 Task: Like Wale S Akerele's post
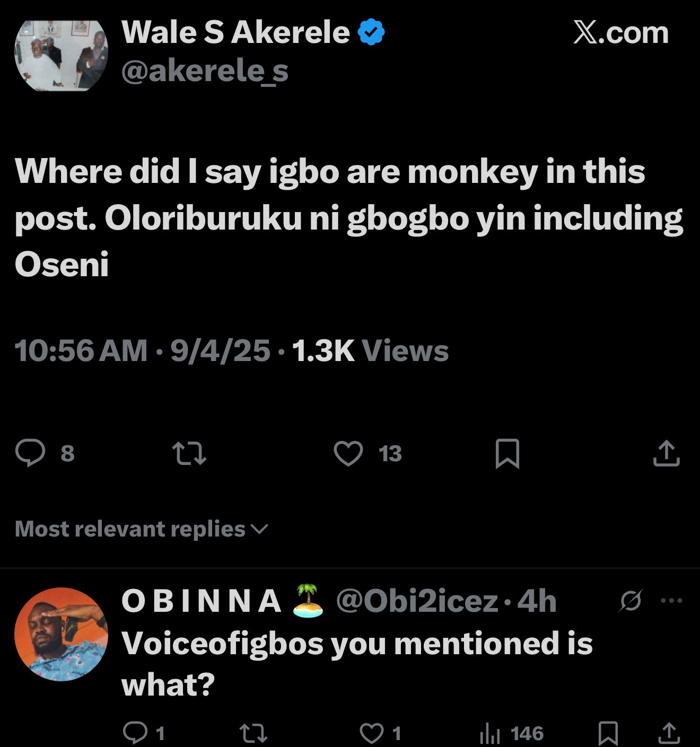point(348,454)
